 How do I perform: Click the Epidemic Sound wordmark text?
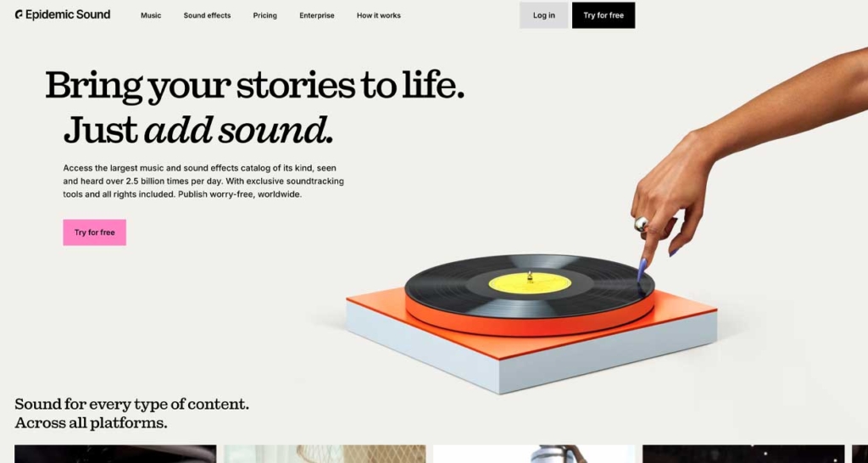[x=68, y=15]
